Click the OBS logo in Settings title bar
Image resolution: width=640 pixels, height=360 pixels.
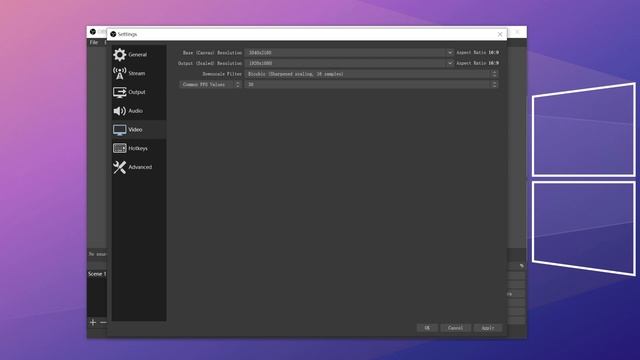pyautogui.click(x=113, y=34)
